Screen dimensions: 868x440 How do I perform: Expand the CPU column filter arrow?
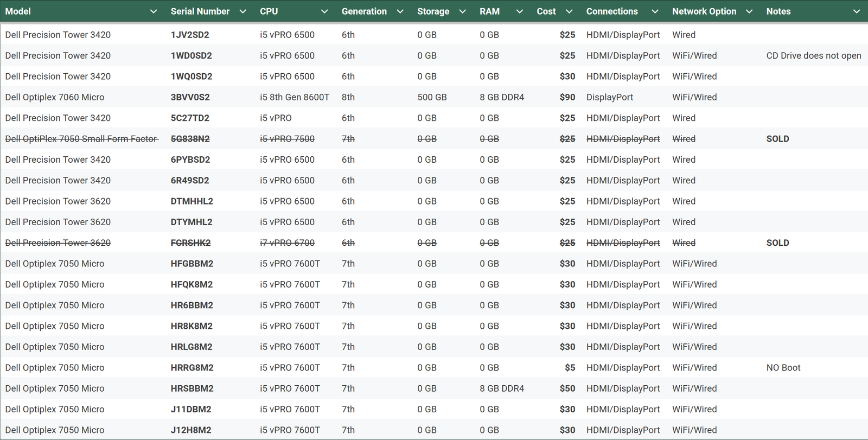(x=324, y=11)
